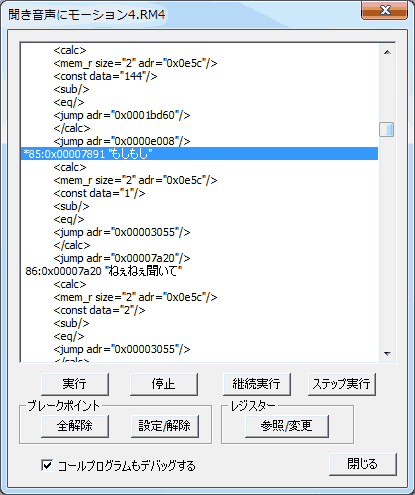Click the 実行 (Run) button
Screen dimensions: 415x495
click(x=75, y=384)
